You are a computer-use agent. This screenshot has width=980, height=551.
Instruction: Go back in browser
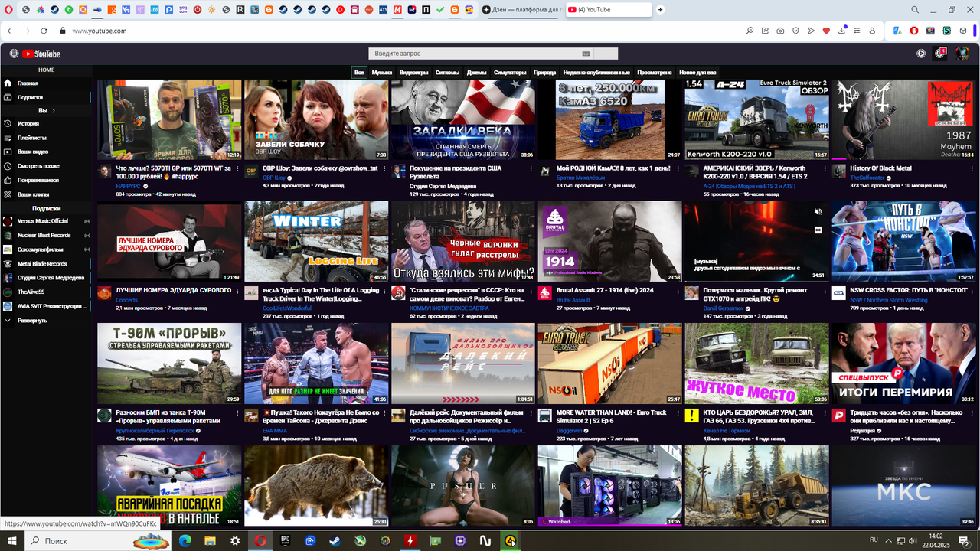pyautogui.click(x=8, y=31)
